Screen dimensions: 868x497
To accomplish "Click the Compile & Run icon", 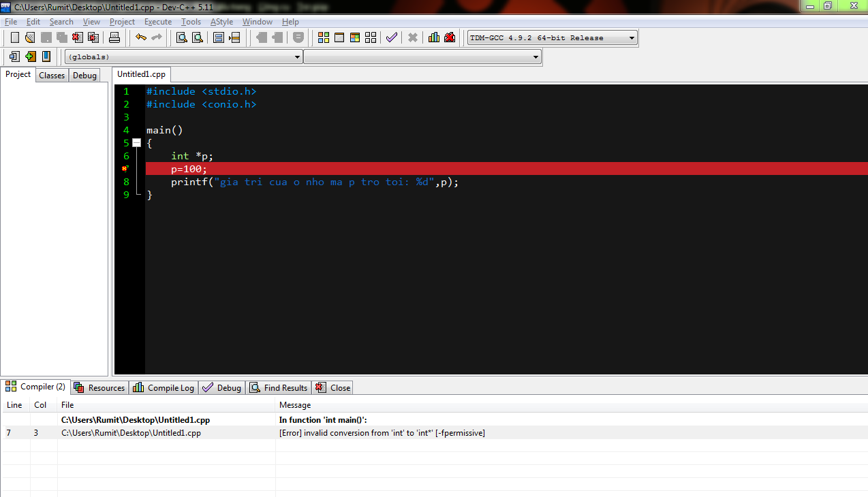I will pos(355,37).
